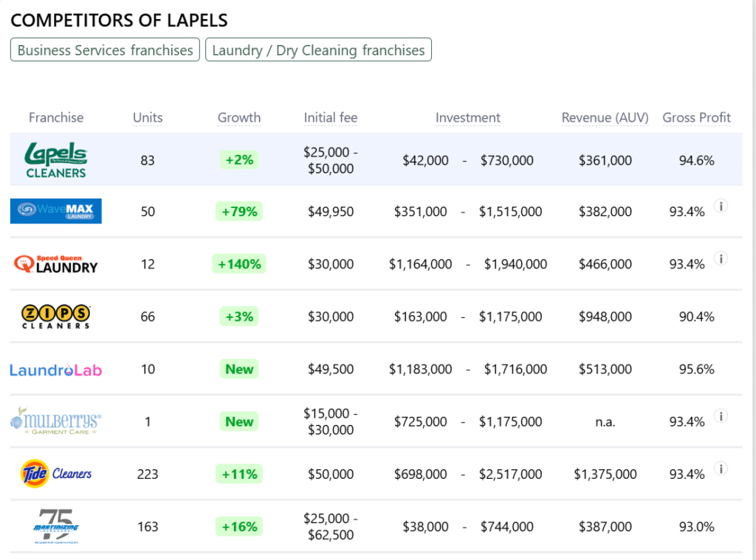
Task: Open the Martinizing 75 logo
Action: [x=56, y=526]
